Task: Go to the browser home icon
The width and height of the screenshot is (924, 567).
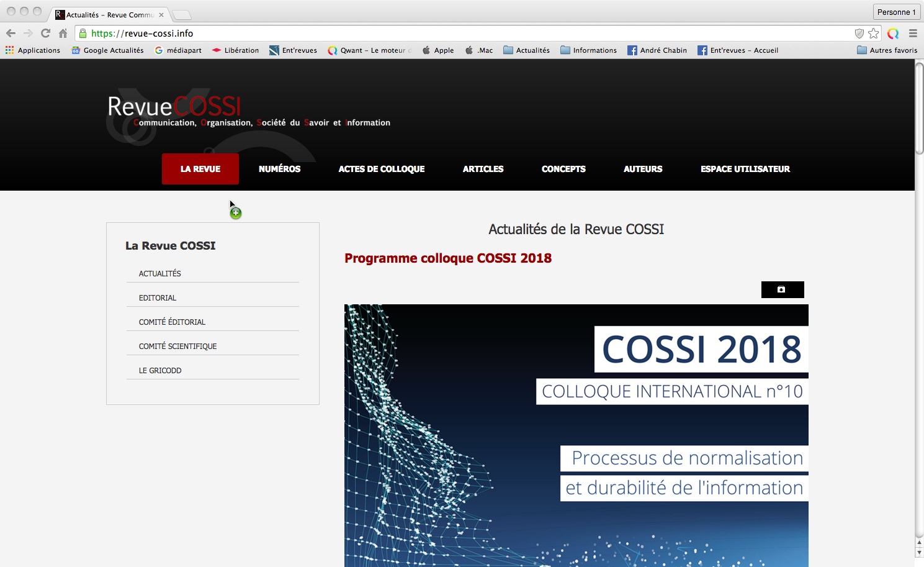Action: coord(63,34)
